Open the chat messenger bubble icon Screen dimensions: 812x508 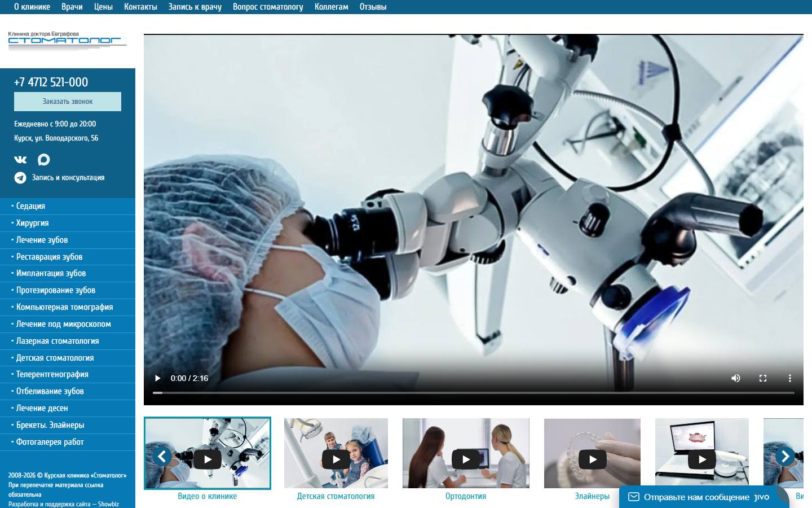(x=43, y=160)
